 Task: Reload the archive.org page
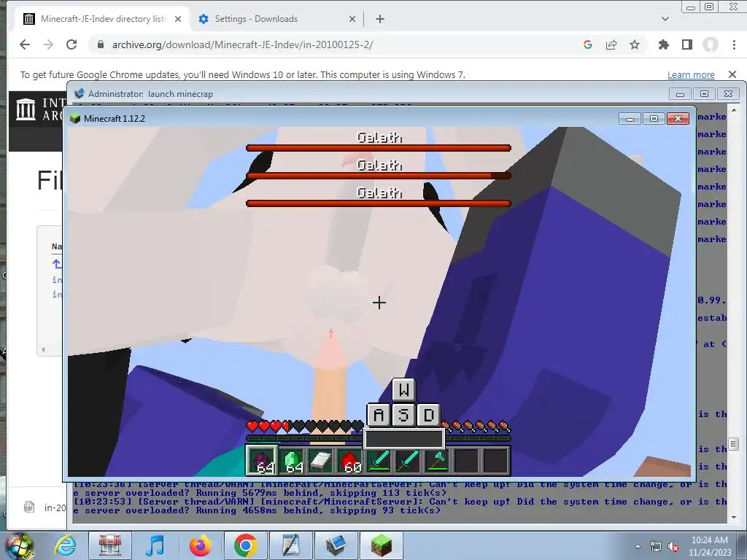pos(71,44)
